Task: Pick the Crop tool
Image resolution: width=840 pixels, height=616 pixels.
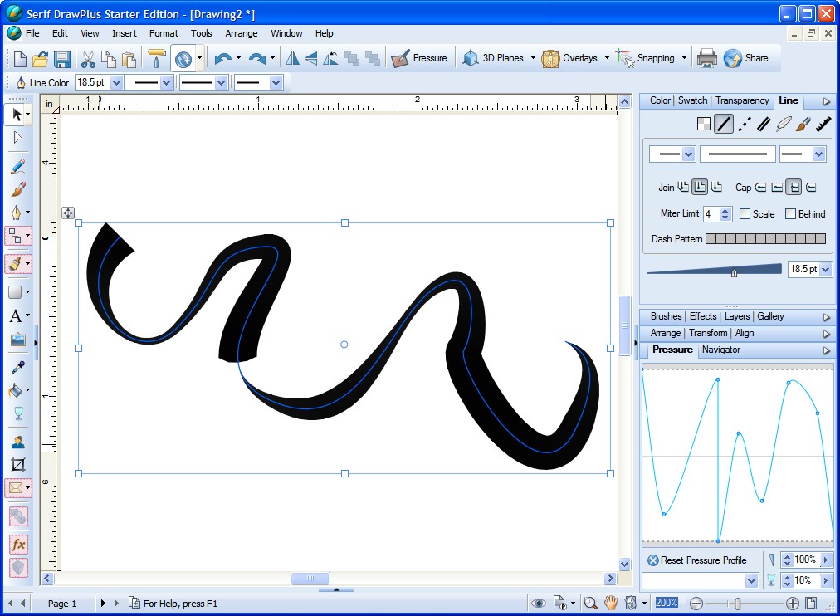Action: click(x=17, y=465)
